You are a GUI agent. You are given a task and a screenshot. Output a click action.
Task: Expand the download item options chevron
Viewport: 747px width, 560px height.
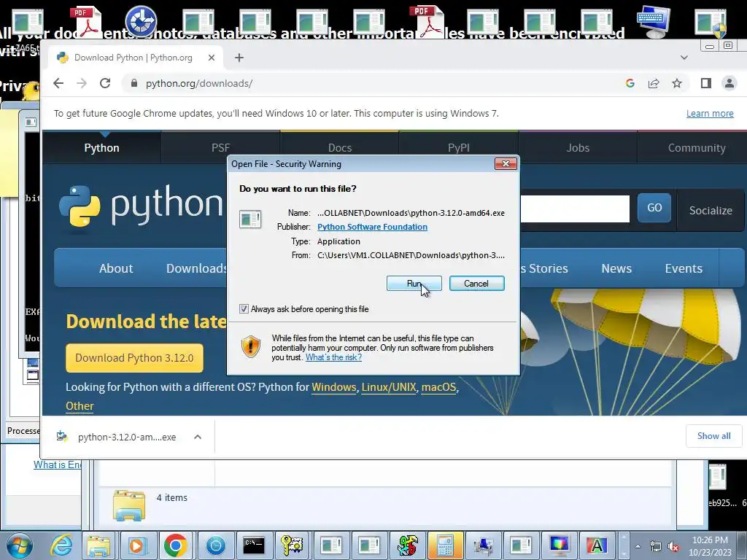coord(198,437)
